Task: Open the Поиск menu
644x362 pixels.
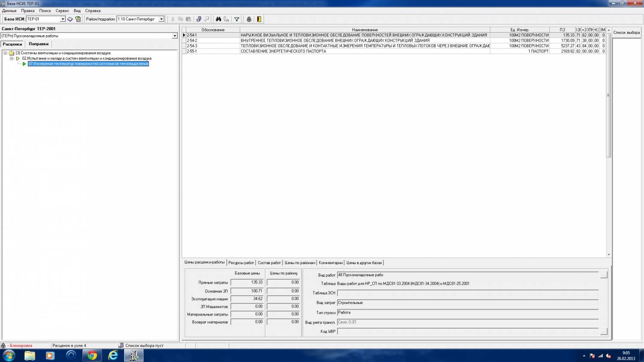Action: point(45,11)
